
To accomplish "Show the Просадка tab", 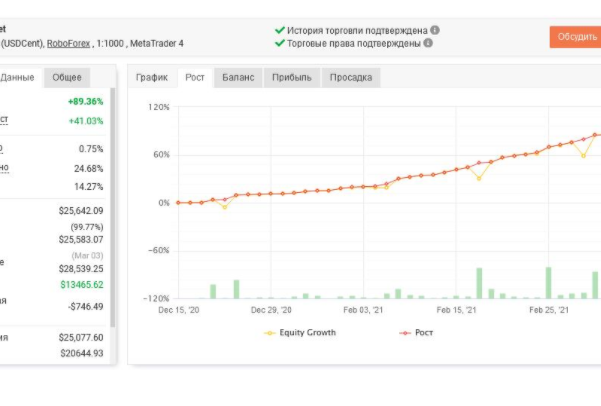I will [x=351, y=77].
